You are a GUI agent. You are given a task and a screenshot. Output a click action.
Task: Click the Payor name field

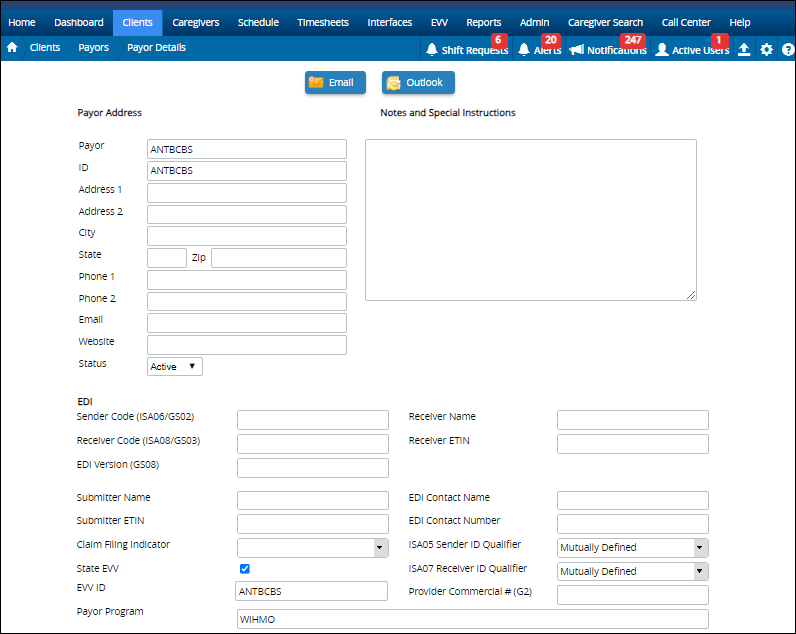tap(247, 149)
